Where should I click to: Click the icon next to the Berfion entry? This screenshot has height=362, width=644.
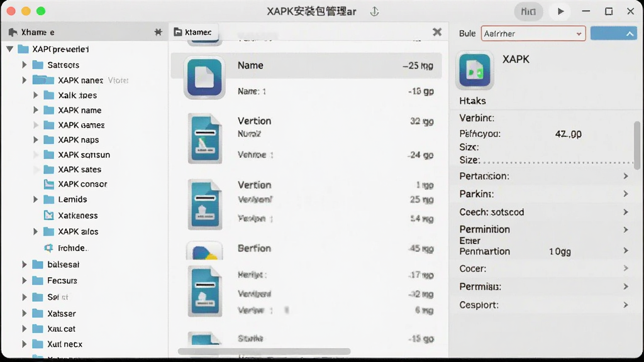tap(204, 251)
